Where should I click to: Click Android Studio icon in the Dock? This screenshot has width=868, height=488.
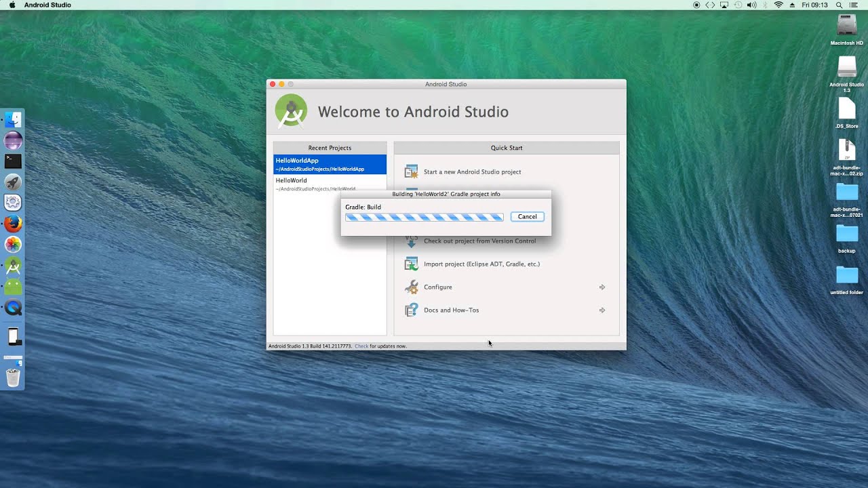click(13, 266)
